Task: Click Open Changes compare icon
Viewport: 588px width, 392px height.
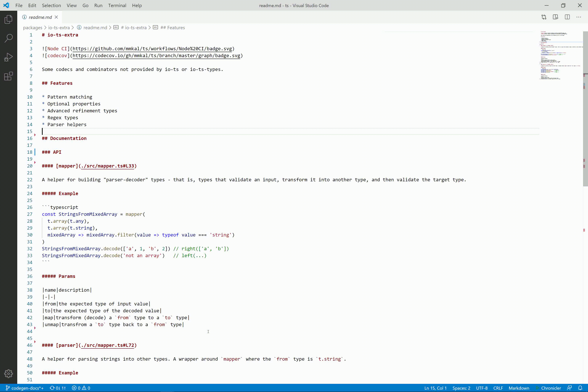Action: coord(544,17)
